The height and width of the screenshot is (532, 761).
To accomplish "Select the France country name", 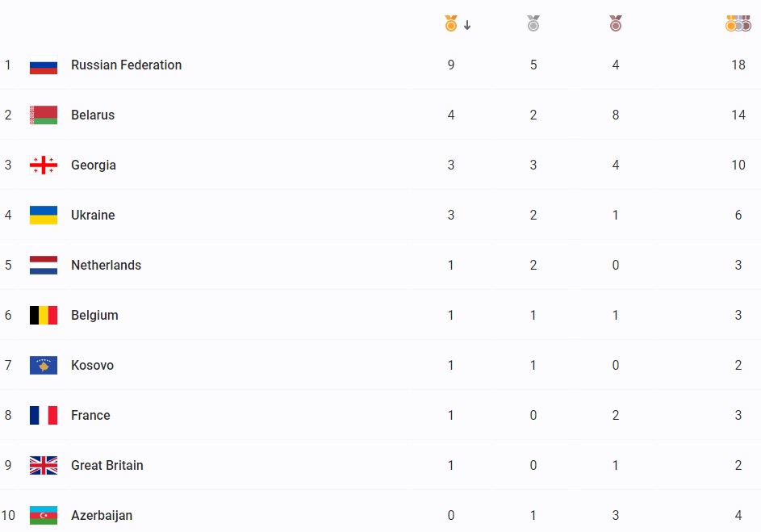I will pos(90,416).
